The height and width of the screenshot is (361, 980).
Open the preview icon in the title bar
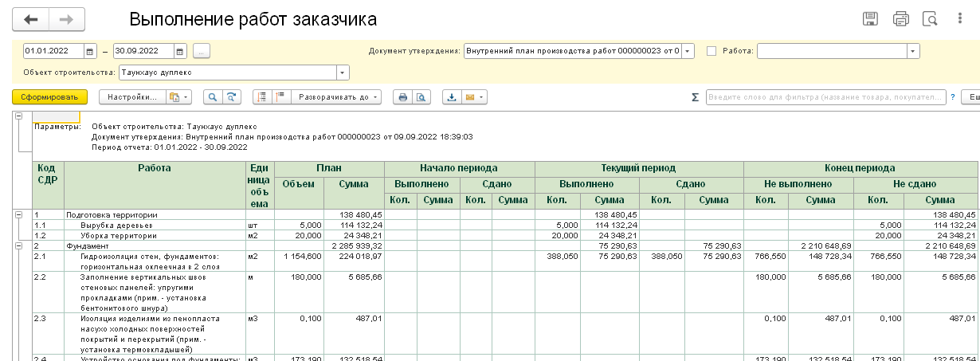[x=929, y=19]
